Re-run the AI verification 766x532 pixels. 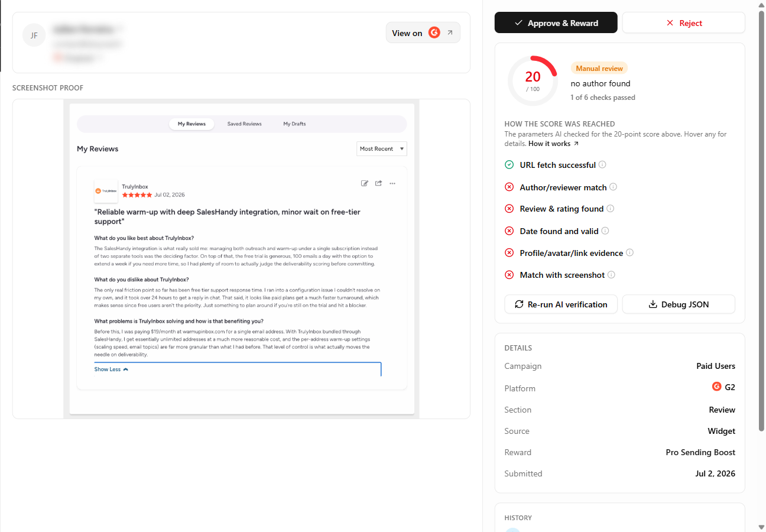pyautogui.click(x=561, y=304)
